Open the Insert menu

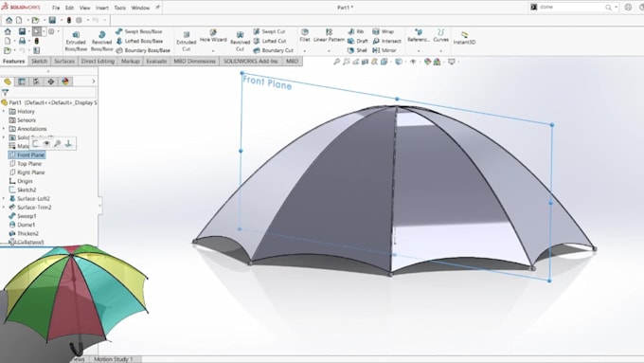[x=102, y=8]
